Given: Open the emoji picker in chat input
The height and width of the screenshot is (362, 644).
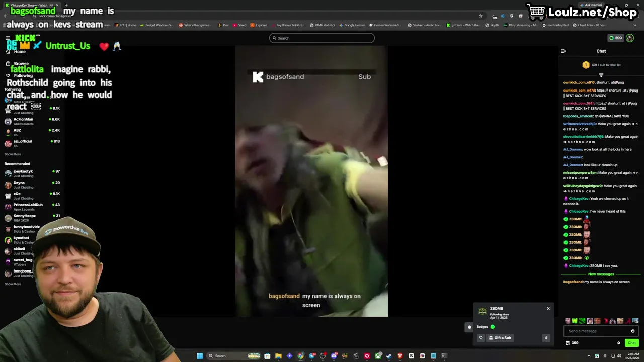Looking at the screenshot, I should pyautogui.click(x=633, y=331).
